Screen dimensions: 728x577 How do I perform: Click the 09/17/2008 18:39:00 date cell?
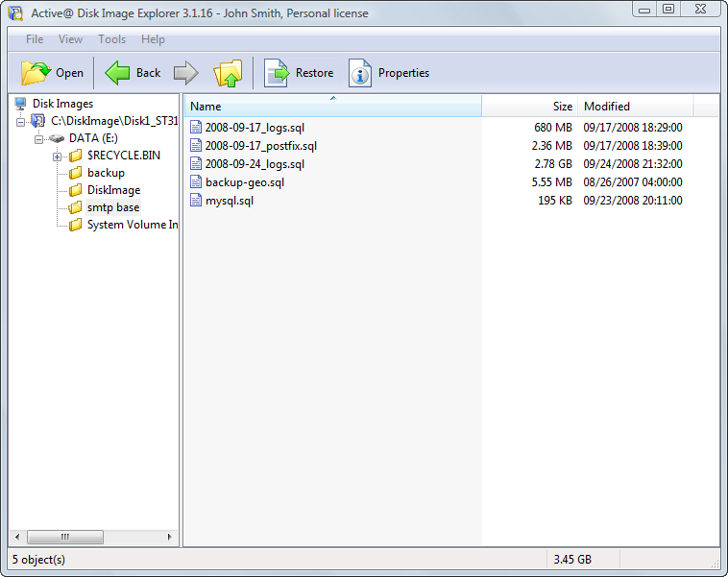pos(633,146)
